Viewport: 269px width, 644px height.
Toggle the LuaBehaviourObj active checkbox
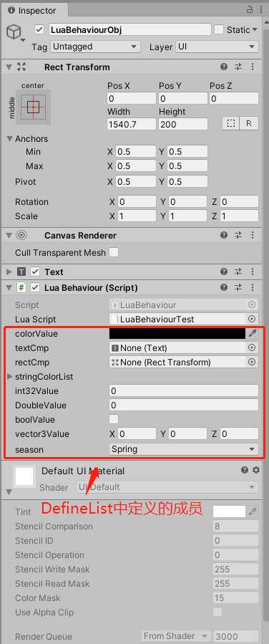coord(39,30)
